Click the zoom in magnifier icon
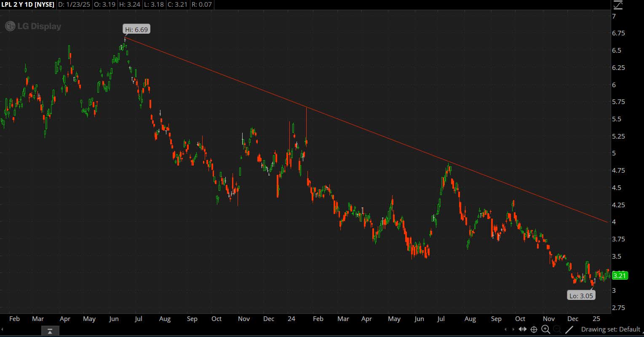Screen dimensions: 644x337 point(545,329)
